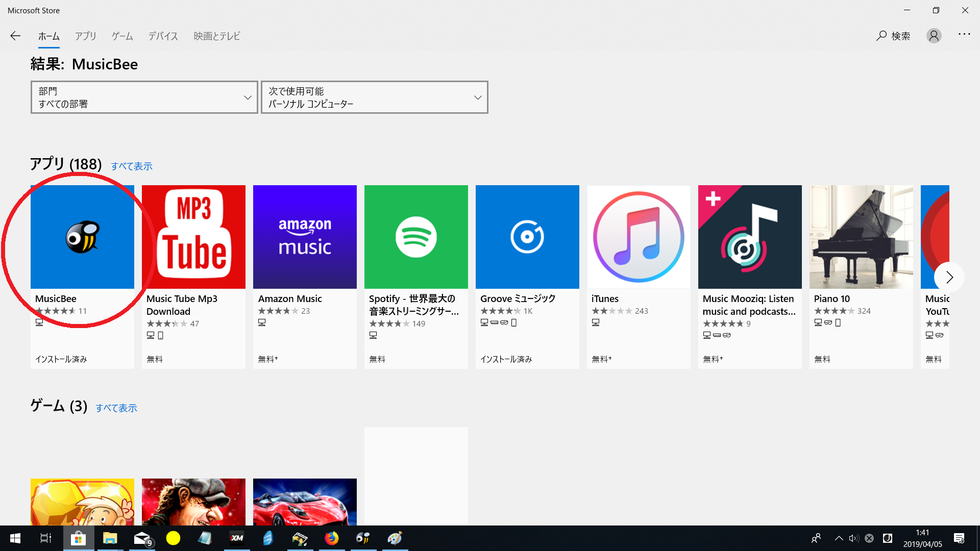Image resolution: width=980 pixels, height=551 pixels.
Task: Open the user account icon
Action: pos(934,36)
